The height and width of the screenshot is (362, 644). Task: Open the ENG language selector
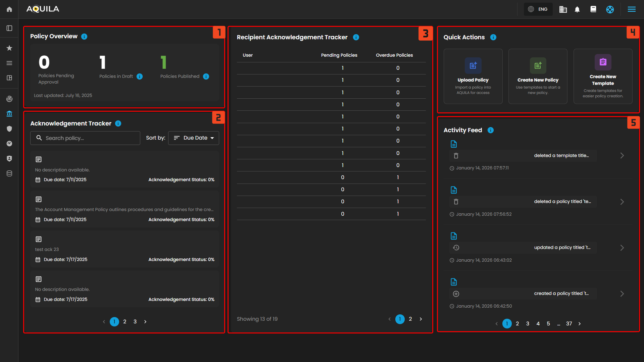coord(538,9)
